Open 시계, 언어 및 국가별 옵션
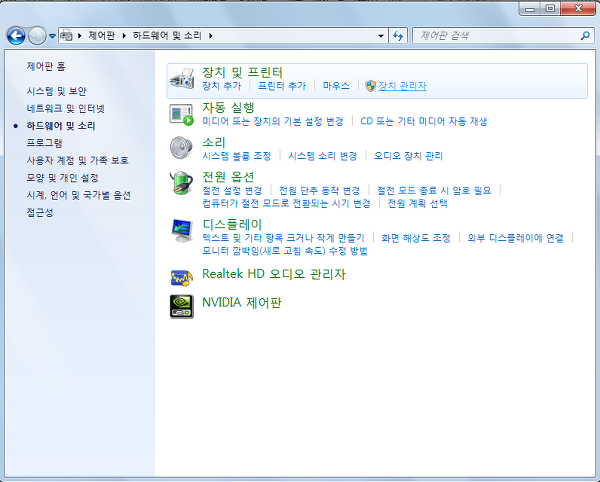Screen dimensions: 600x482 coord(78,195)
